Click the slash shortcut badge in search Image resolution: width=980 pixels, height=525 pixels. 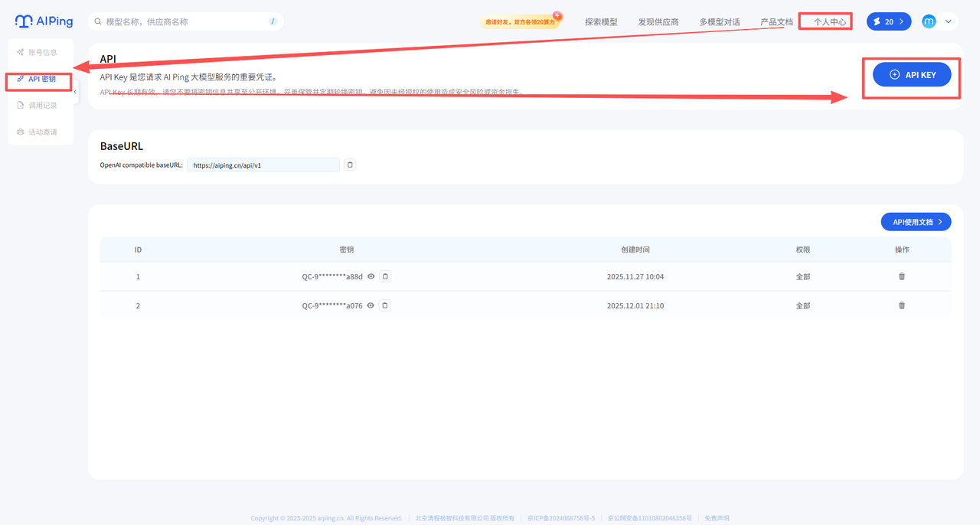pyautogui.click(x=273, y=21)
